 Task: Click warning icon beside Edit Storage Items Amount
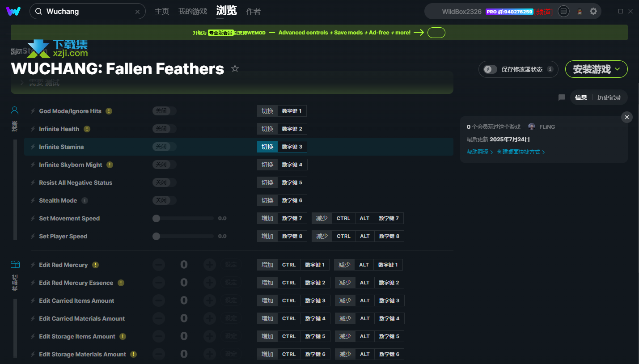123,336
